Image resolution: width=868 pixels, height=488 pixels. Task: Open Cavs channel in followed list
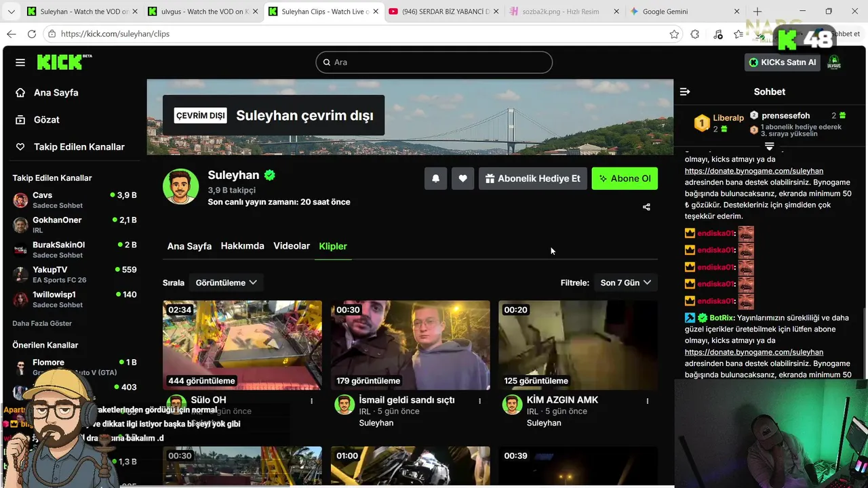(75, 200)
